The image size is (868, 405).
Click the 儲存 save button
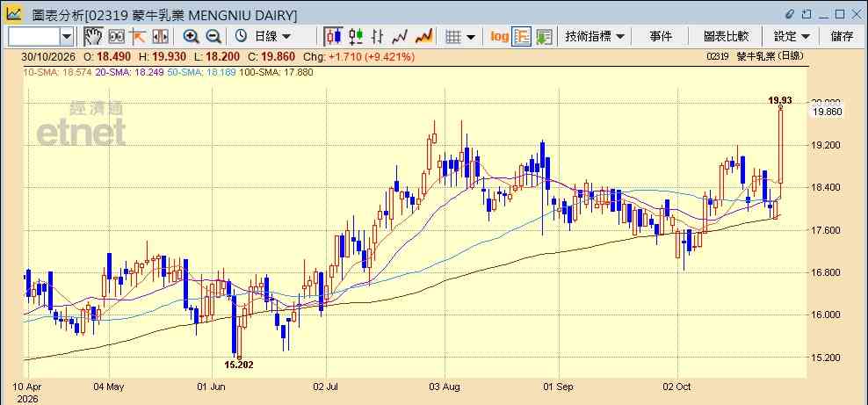(842, 37)
